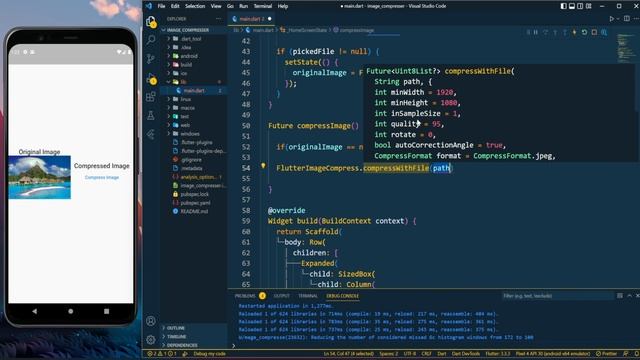Open the Search view in activity bar
The width and height of the screenshot is (640, 360).
click(x=151, y=40)
